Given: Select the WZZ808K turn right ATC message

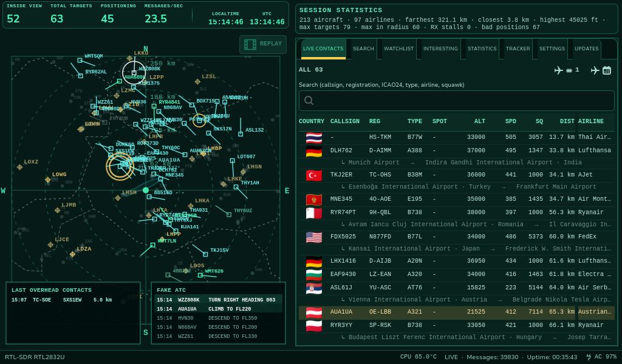Looking at the screenshot, I should point(218,300).
